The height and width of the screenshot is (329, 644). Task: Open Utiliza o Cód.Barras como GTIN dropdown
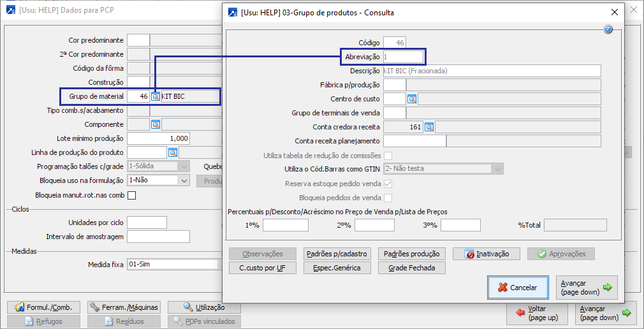tap(443, 169)
